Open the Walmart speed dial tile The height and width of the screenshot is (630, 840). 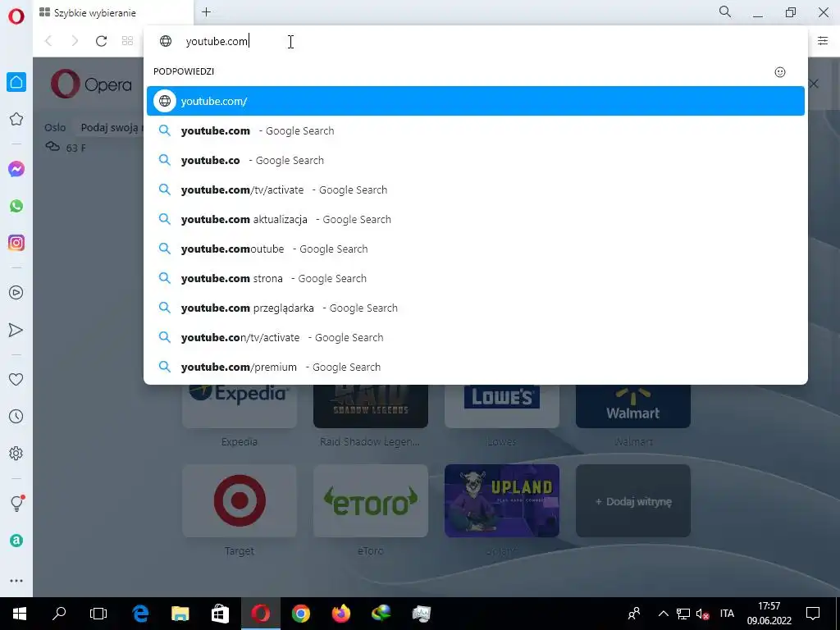pos(633,406)
